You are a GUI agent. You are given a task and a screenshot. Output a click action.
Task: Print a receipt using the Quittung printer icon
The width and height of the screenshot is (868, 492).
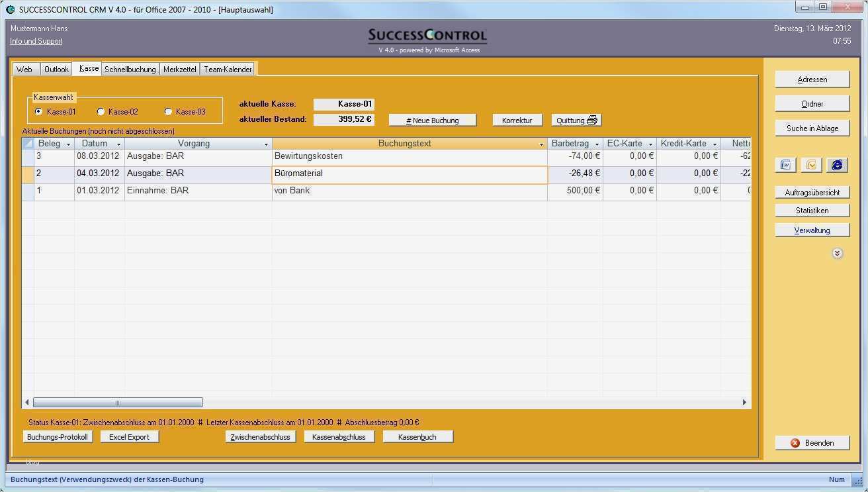593,120
